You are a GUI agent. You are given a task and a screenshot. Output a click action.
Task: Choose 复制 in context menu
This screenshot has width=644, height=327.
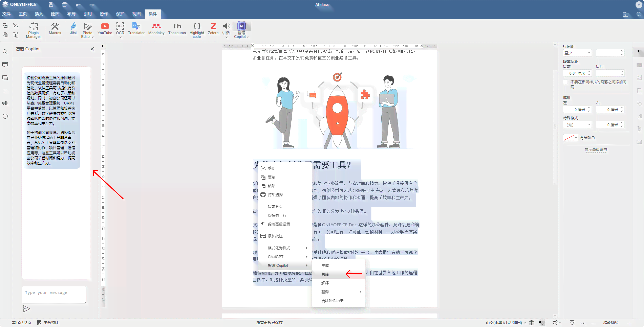click(285, 177)
